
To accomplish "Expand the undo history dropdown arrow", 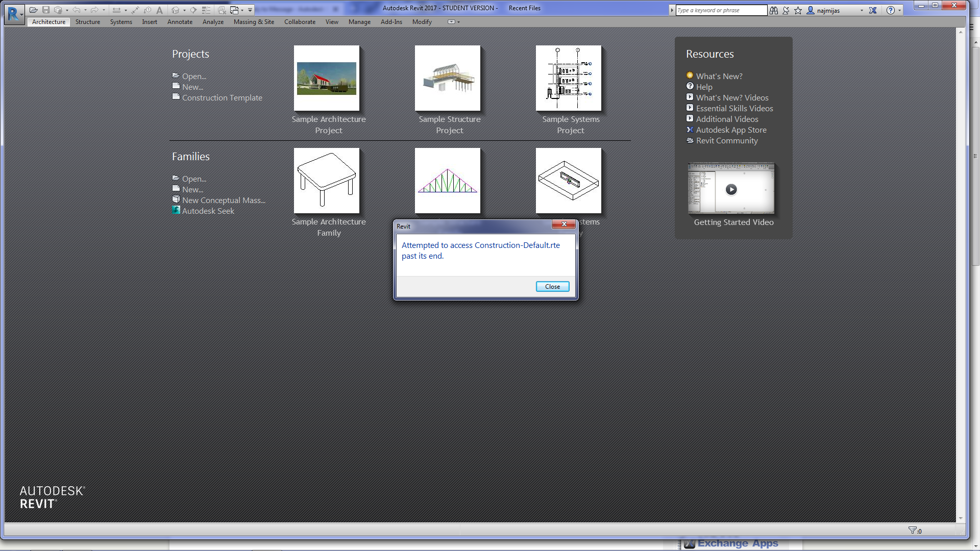I will coord(85,10).
